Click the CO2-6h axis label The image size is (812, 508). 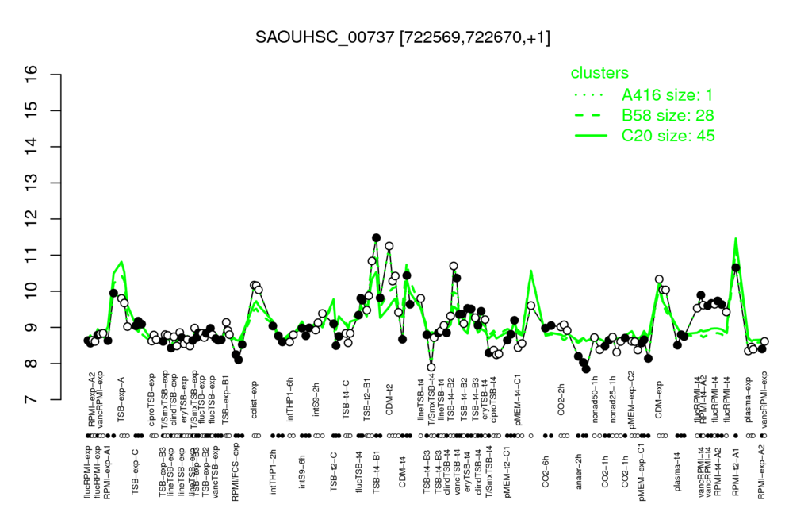(546, 471)
